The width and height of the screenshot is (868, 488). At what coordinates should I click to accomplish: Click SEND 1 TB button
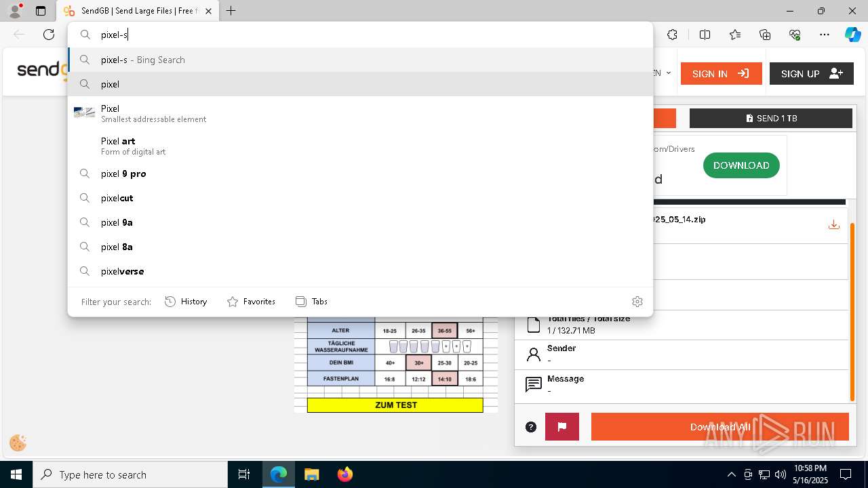(x=771, y=118)
